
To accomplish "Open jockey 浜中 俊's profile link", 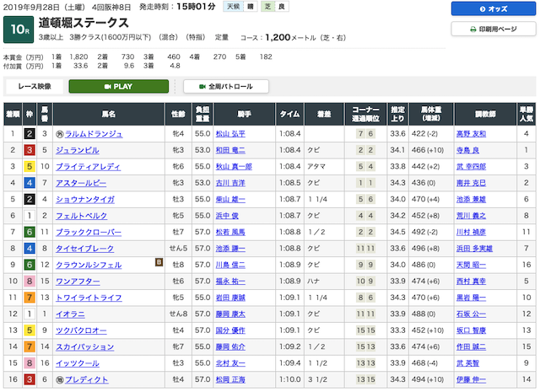I will pos(227,216).
